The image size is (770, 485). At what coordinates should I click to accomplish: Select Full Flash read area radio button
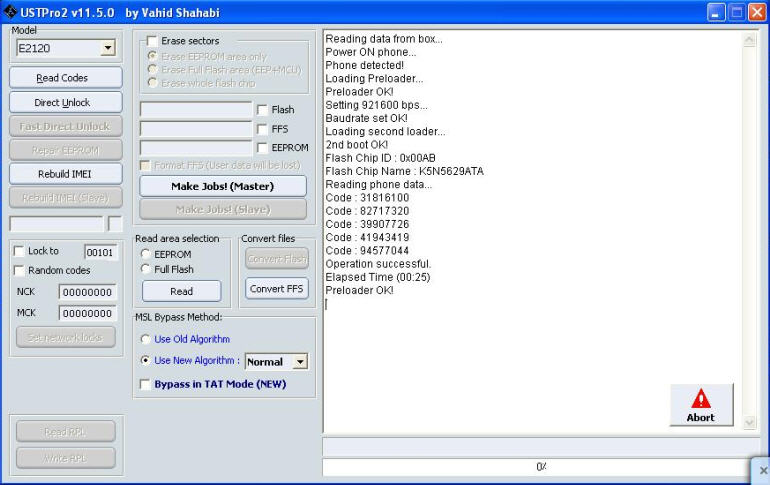click(x=145, y=269)
